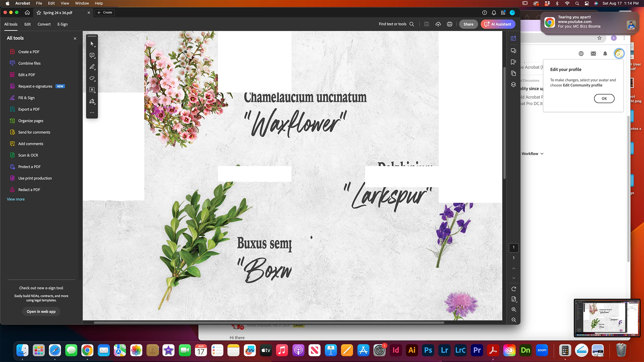
Task: Open the bookmarks panel icon
Action: 513,62
